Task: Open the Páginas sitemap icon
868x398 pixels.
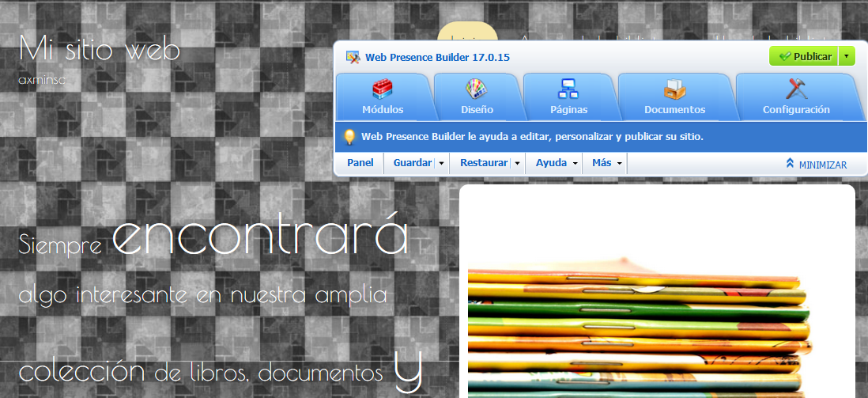Action: coord(568,89)
